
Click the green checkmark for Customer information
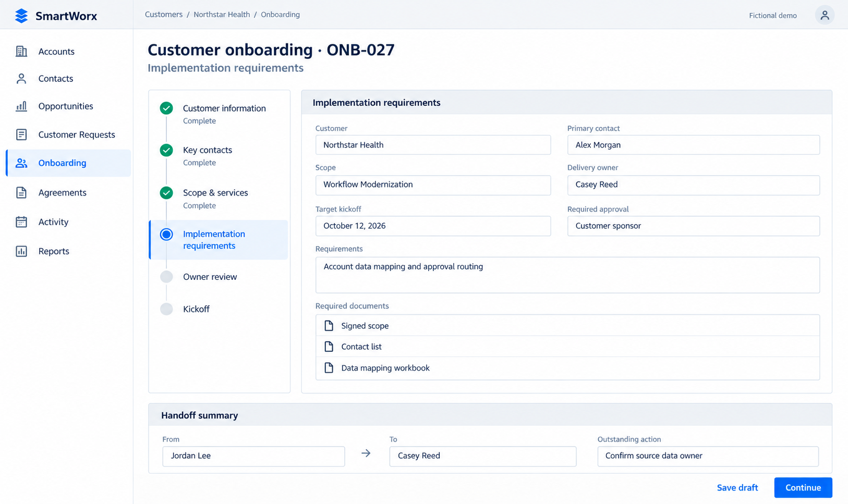pos(166,108)
